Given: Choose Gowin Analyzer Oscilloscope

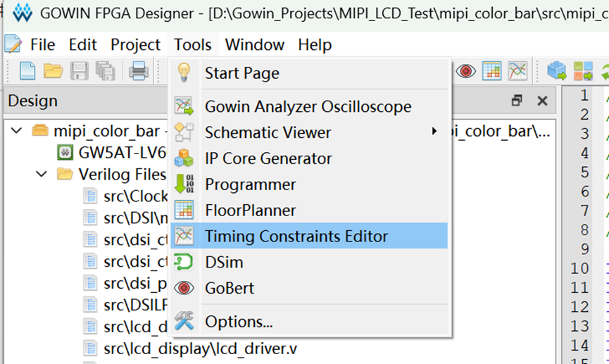Looking at the screenshot, I should click(x=309, y=106).
